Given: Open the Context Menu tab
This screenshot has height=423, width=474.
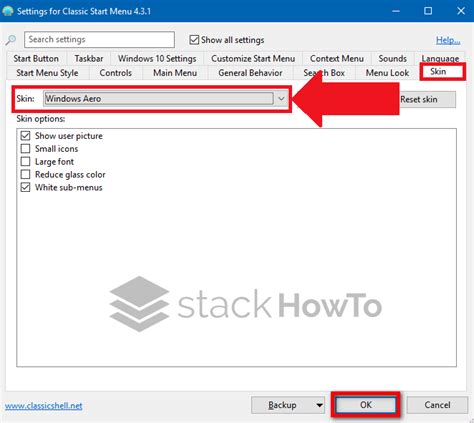Looking at the screenshot, I should pyautogui.click(x=337, y=59).
